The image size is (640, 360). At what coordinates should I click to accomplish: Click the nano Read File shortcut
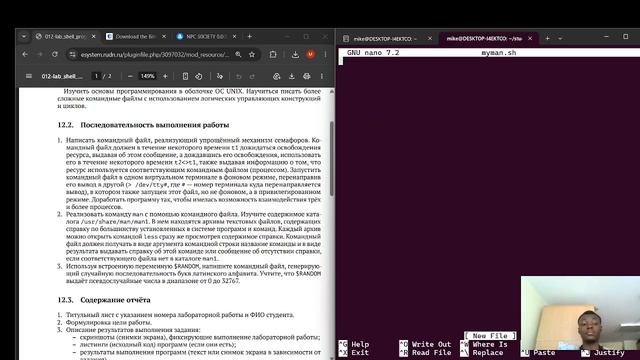(x=425, y=353)
